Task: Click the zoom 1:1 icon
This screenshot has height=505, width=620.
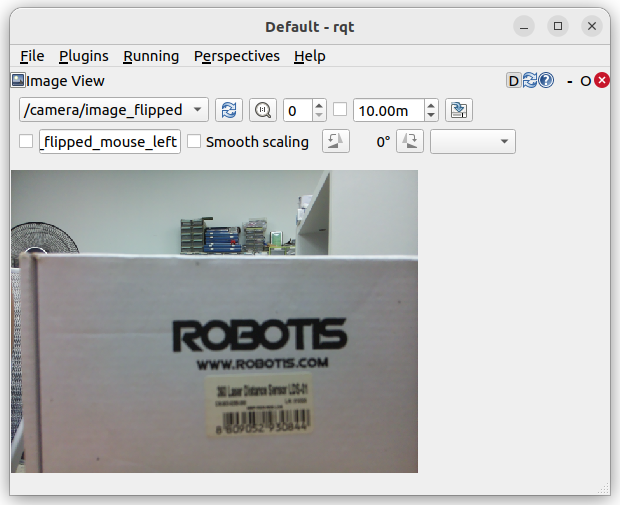Action: 263,110
